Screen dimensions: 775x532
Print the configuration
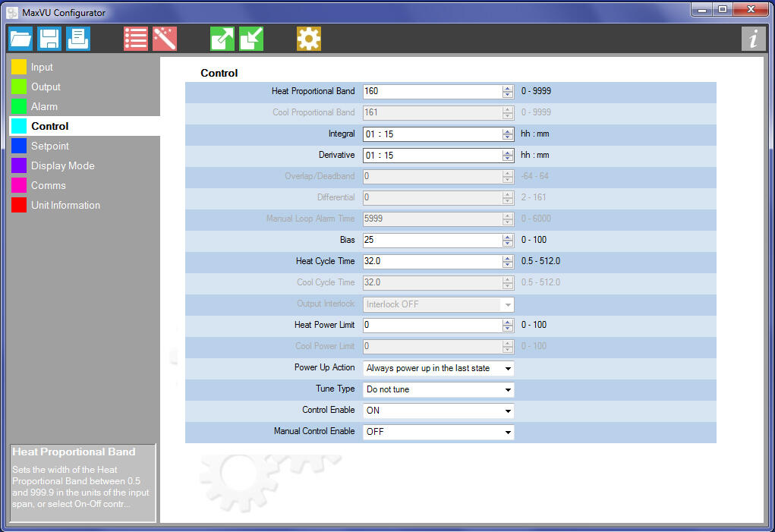pyautogui.click(x=78, y=39)
